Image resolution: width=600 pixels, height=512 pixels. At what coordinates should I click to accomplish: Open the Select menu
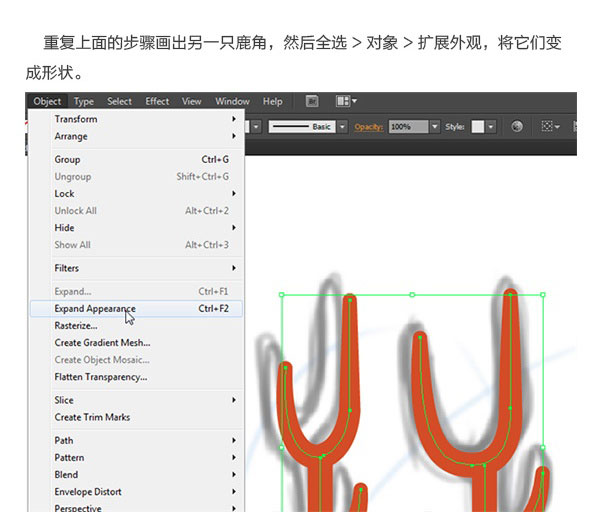119,101
